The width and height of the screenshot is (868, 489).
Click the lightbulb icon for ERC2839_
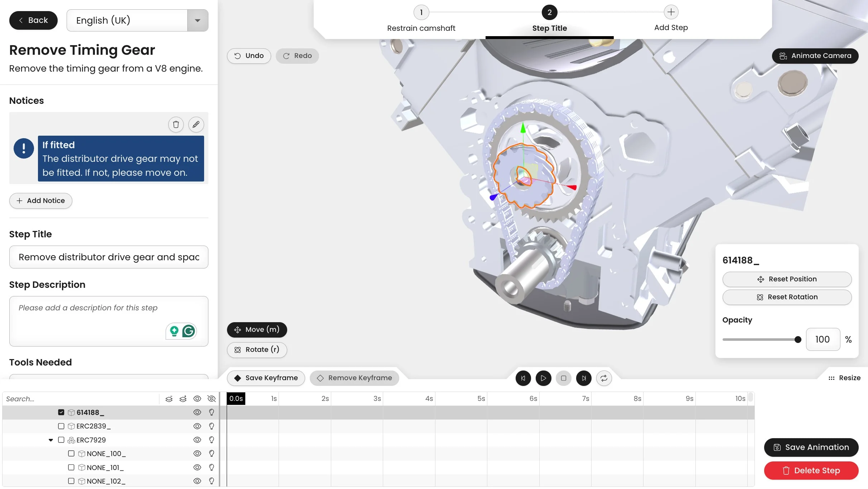[212, 426]
